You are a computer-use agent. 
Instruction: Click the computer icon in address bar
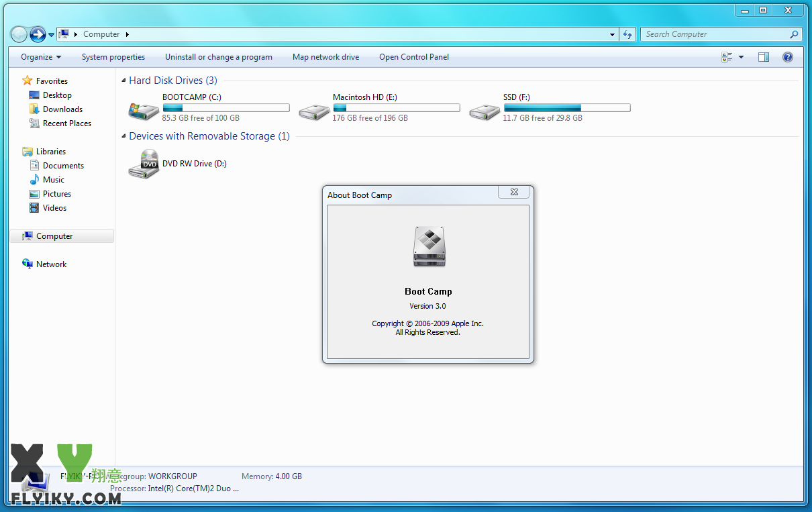(64, 34)
